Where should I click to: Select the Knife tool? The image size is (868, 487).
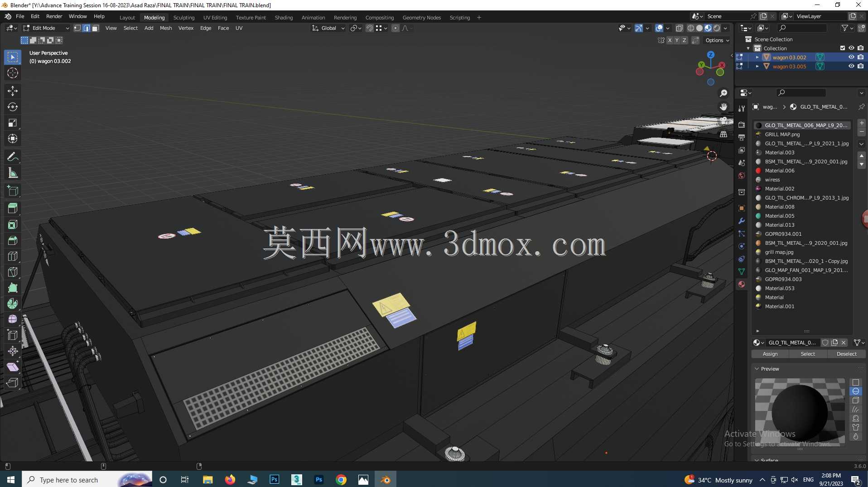tap(13, 272)
